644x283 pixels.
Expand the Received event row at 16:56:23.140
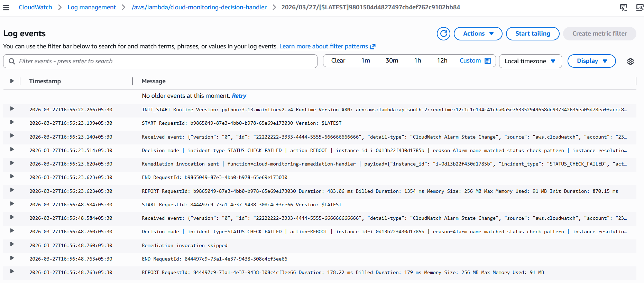(x=12, y=136)
